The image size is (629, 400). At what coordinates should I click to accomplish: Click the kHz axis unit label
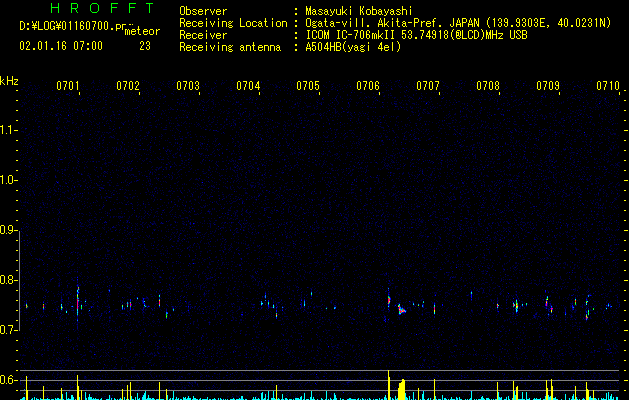[9, 81]
